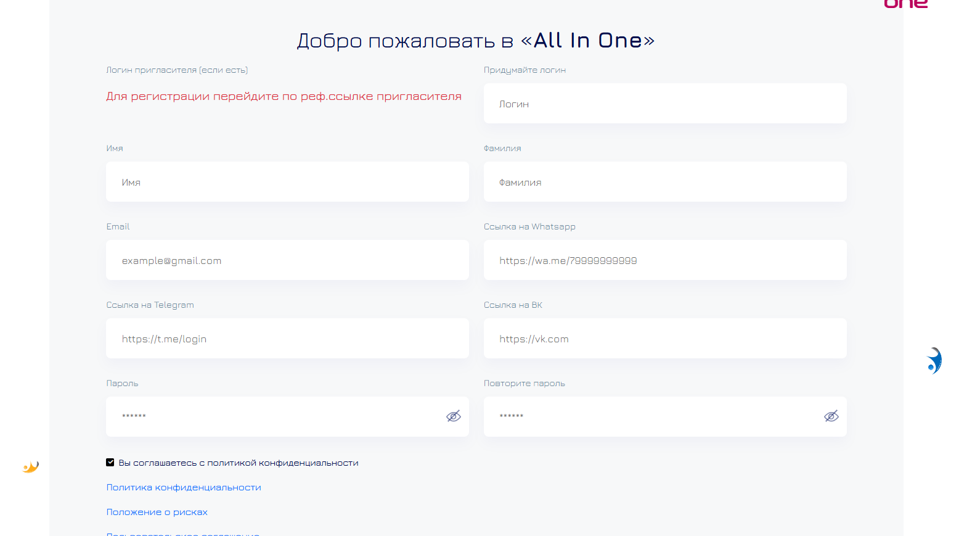980x536 pixels.
Task: Open Положение о рисках link
Action: pos(157,512)
